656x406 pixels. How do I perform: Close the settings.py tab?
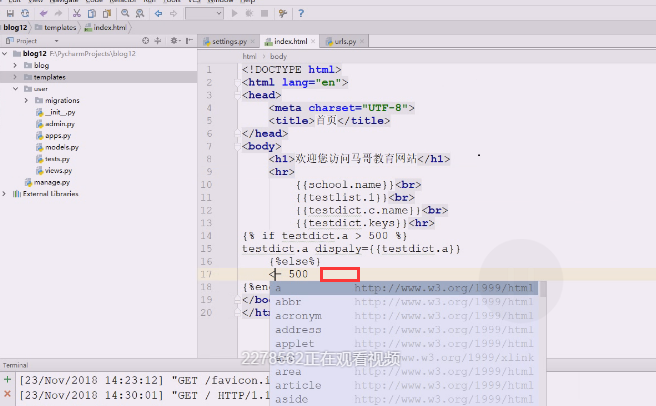pos(252,41)
